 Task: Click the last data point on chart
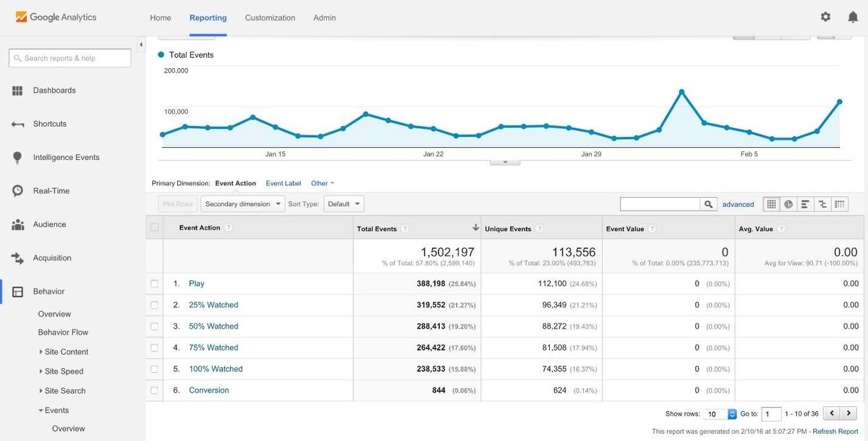point(840,102)
